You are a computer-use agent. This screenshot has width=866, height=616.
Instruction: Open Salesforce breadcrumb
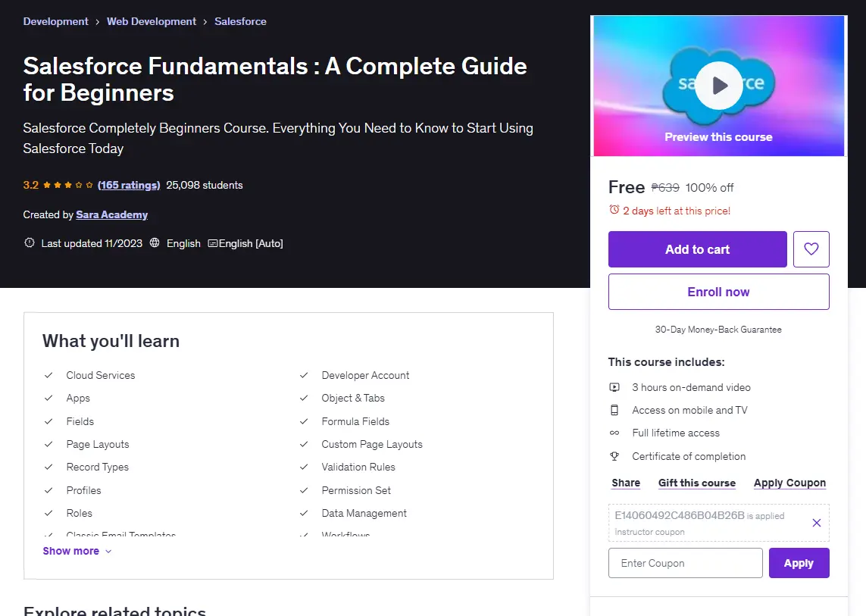pos(240,21)
